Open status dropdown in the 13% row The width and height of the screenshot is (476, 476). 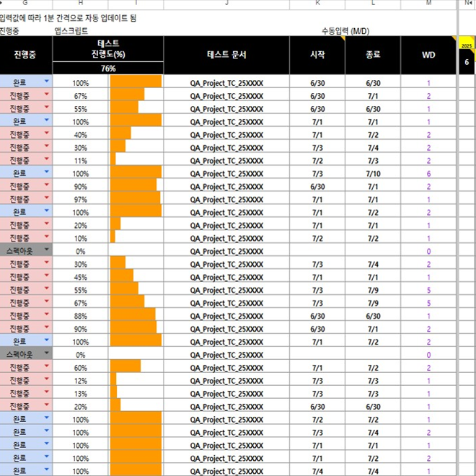(46, 392)
